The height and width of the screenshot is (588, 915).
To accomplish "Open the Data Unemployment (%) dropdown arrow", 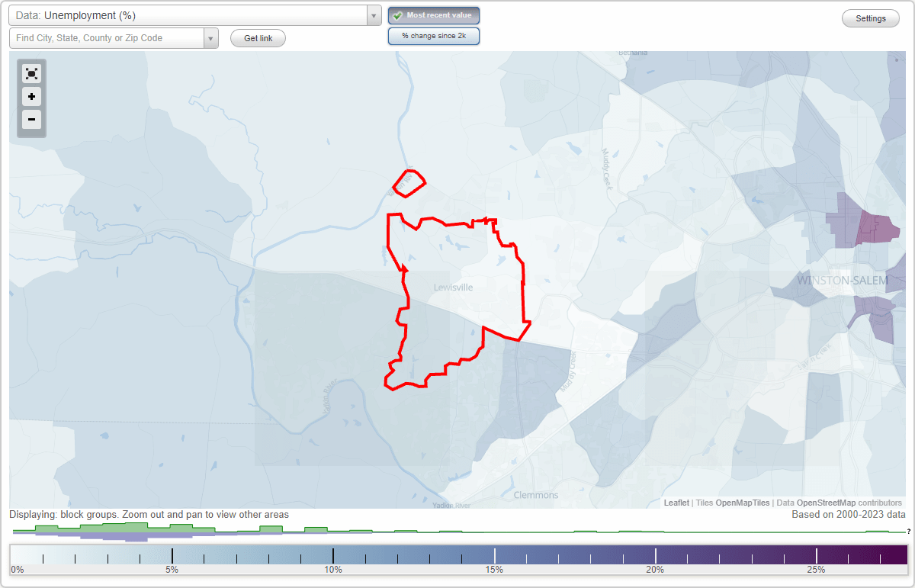I will 374,15.
